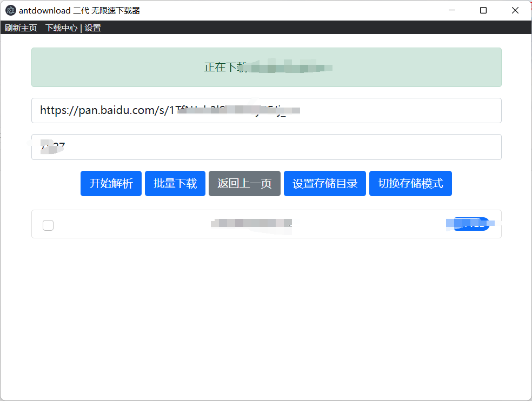Screen dimensions: 532x401
Task: Open the 下载中心 menu item
Action: (62, 28)
